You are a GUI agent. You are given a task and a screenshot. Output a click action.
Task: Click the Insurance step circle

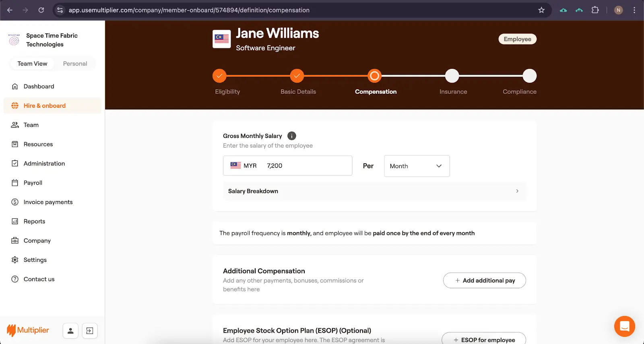coord(452,76)
